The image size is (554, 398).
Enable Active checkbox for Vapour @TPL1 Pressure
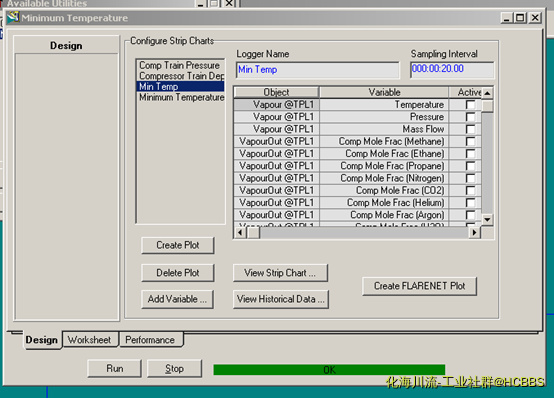pos(470,117)
